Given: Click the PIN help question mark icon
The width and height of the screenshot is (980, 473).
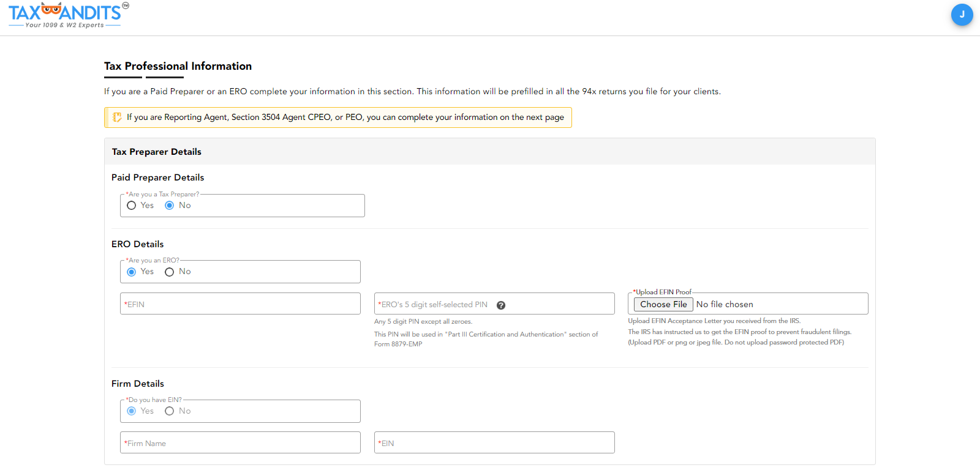Looking at the screenshot, I should click(x=501, y=305).
